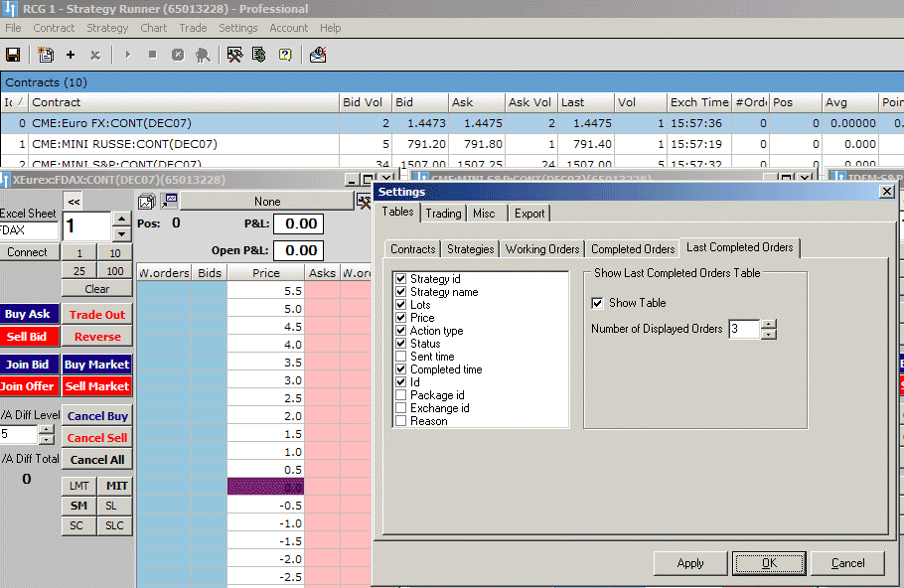904x588 pixels.
Task: Increase Number of Displayed Orders with up arrow
Action: coord(769,324)
